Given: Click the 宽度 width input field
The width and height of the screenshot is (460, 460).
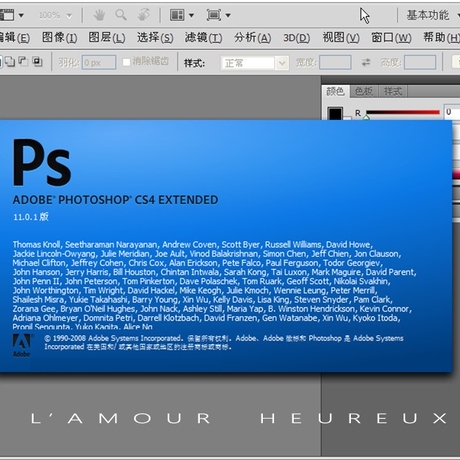Looking at the screenshot, I should tap(335, 62).
